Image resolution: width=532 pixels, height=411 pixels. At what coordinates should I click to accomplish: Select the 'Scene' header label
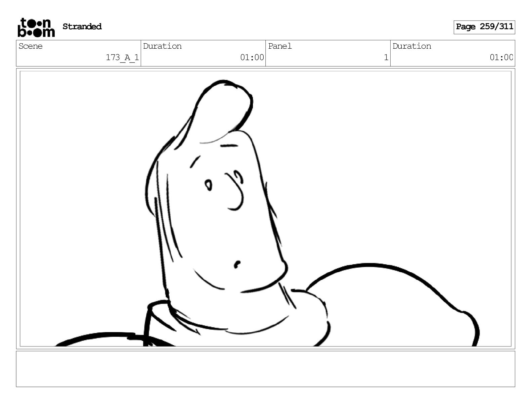tap(31, 46)
